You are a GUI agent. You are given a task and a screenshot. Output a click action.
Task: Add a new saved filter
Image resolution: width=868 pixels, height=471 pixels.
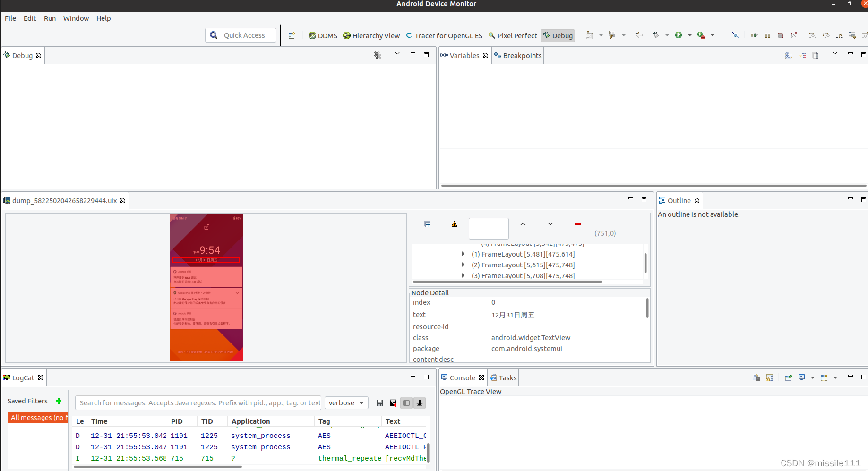(x=59, y=401)
